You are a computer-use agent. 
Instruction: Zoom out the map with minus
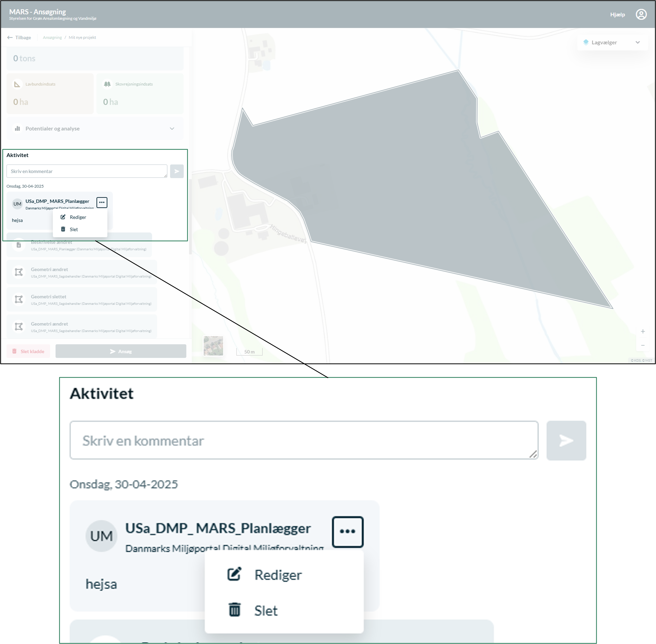(643, 345)
